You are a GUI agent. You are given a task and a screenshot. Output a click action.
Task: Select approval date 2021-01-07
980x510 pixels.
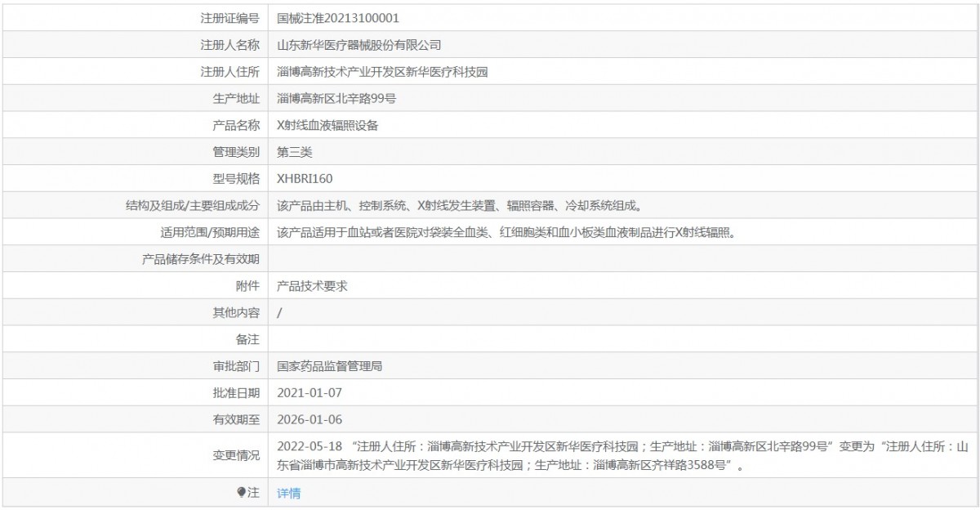(310, 392)
